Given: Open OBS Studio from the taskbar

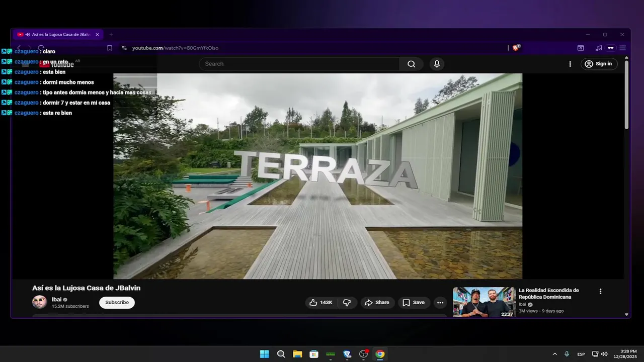Looking at the screenshot, I should click(x=364, y=354).
